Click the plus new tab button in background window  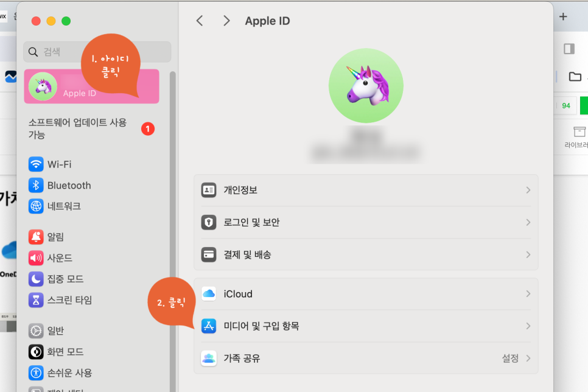coord(563,16)
